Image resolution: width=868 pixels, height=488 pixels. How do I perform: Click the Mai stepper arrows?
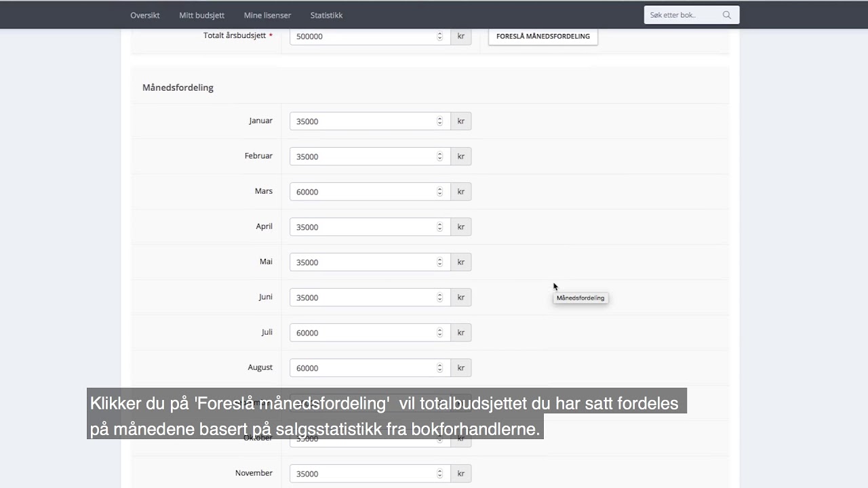(x=439, y=262)
